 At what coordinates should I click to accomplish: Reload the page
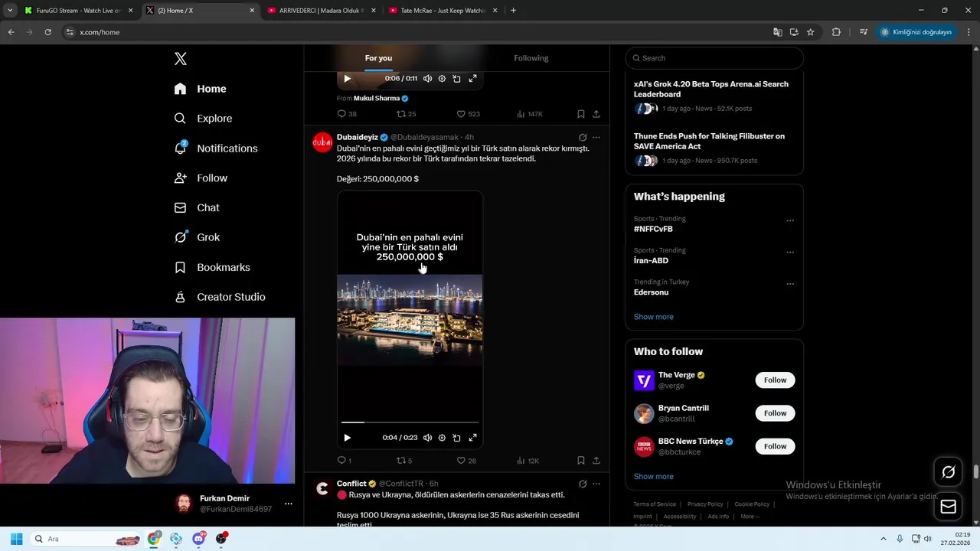[47, 32]
